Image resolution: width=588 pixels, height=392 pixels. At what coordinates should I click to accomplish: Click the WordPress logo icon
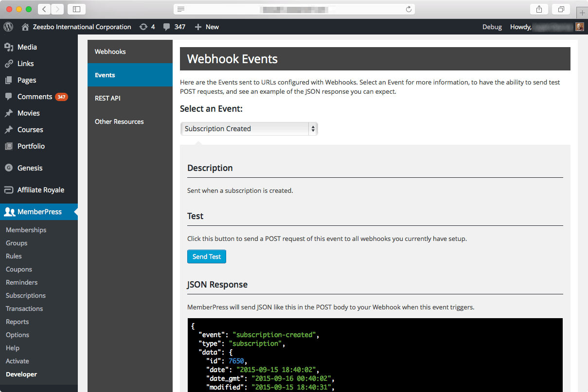click(8, 27)
